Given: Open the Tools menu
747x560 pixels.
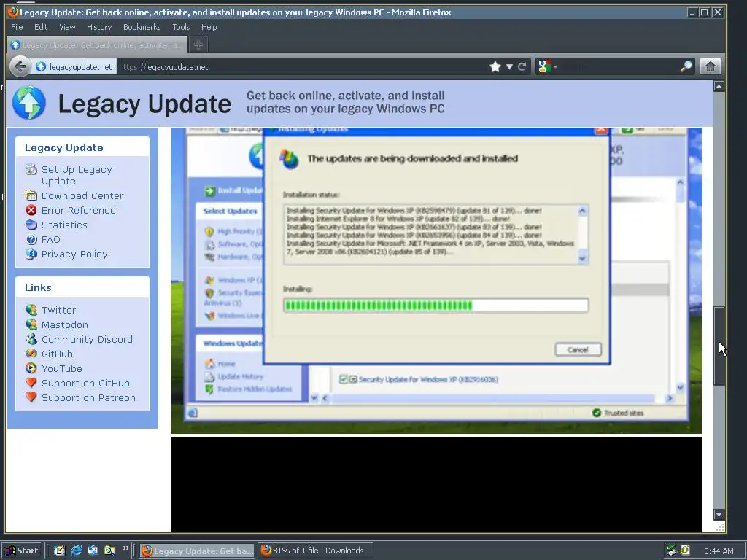Looking at the screenshot, I should (181, 27).
